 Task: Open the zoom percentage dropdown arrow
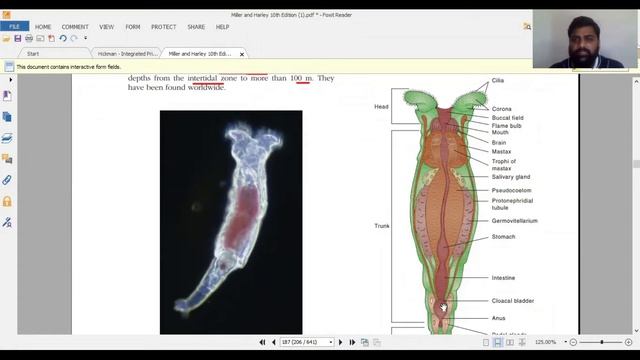tap(565, 342)
